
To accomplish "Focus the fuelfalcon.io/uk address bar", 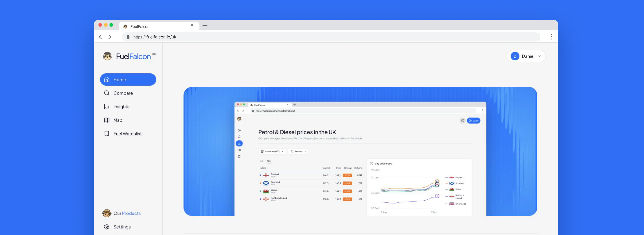I will [x=331, y=37].
